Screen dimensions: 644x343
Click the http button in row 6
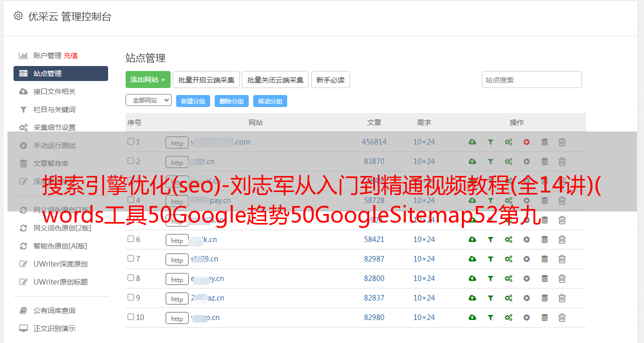(177, 240)
